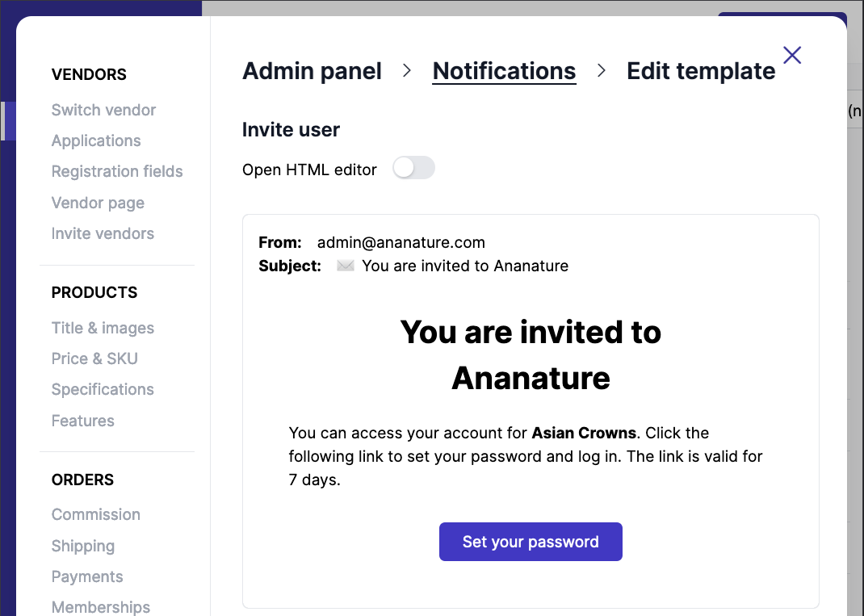Screen dimensions: 864x616
Task: Click Vendor page in the sidebar
Action: point(98,203)
